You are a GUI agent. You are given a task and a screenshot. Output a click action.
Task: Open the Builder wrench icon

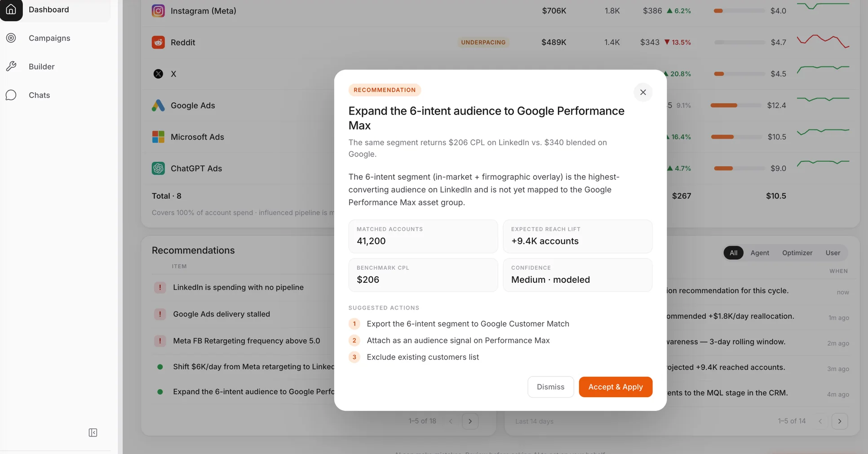pos(11,67)
